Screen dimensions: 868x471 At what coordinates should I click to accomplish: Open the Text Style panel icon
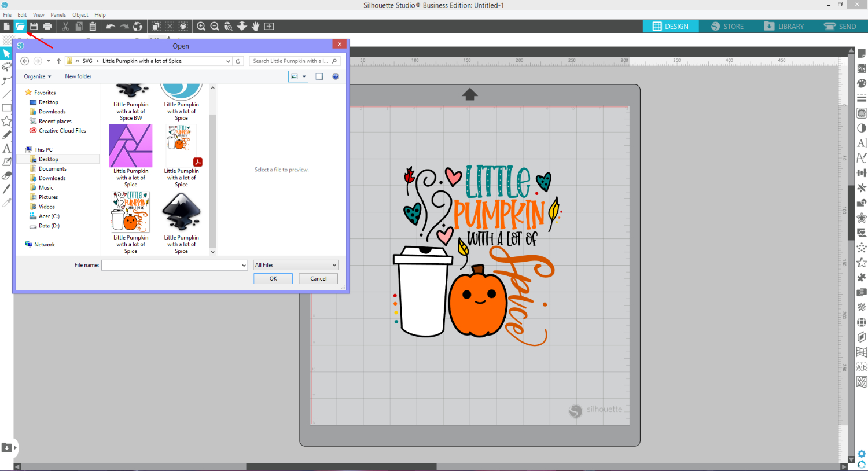(862, 143)
